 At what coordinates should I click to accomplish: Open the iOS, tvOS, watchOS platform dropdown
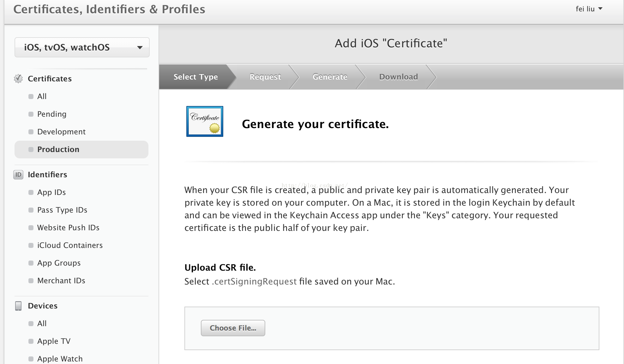(x=82, y=47)
